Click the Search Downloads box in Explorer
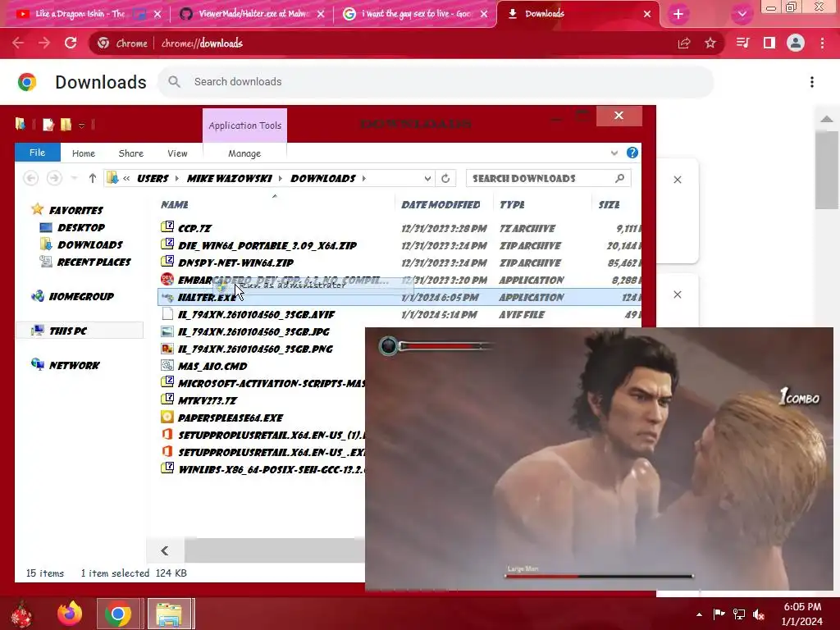 click(548, 178)
